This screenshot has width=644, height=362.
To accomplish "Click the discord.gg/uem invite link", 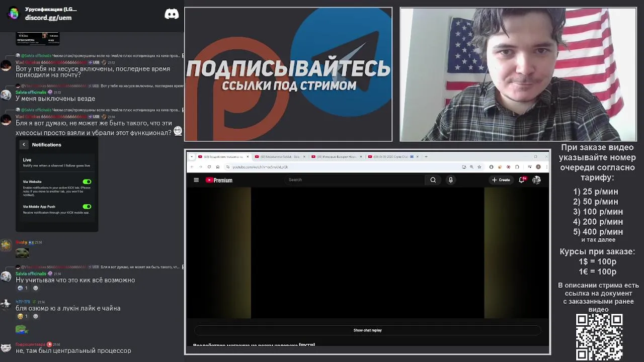I will tap(48, 18).
